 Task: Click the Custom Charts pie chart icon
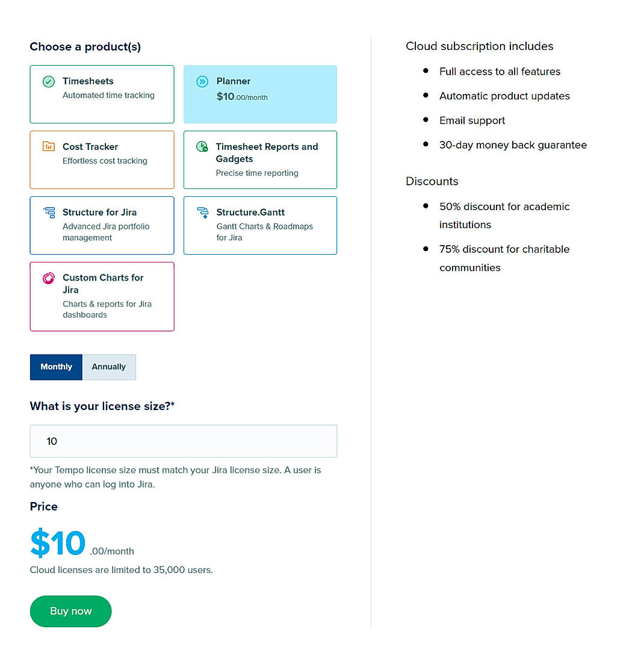click(x=50, y=278)
